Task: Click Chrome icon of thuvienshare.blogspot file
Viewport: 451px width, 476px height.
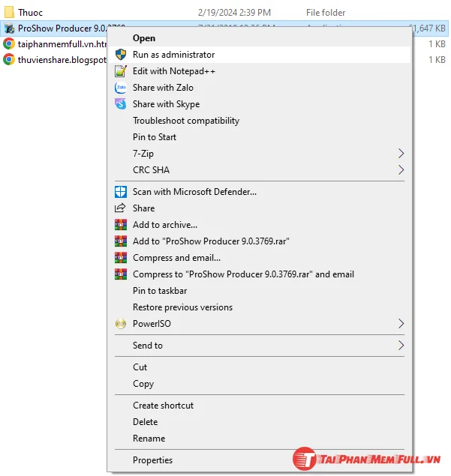Action: (x=9, y=59)
